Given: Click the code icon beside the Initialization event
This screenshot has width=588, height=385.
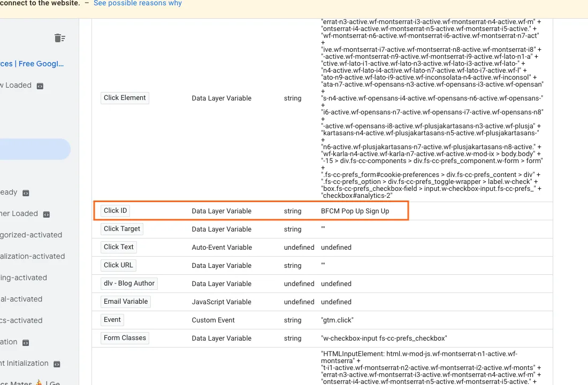Looking at the screenshot, I should (x=57, y=364).
